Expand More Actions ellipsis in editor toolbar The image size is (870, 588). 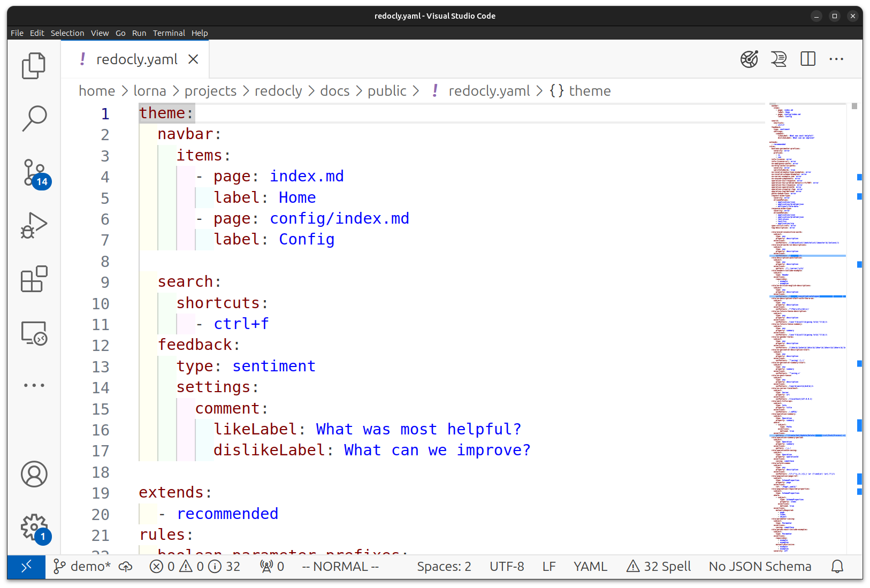pyautogui.click(x=836, y=59)
